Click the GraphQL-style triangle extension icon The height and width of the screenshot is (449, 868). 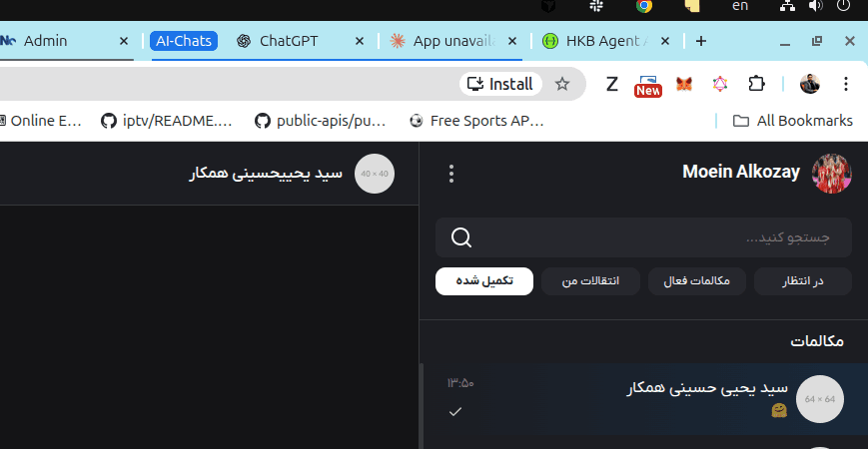719,84
